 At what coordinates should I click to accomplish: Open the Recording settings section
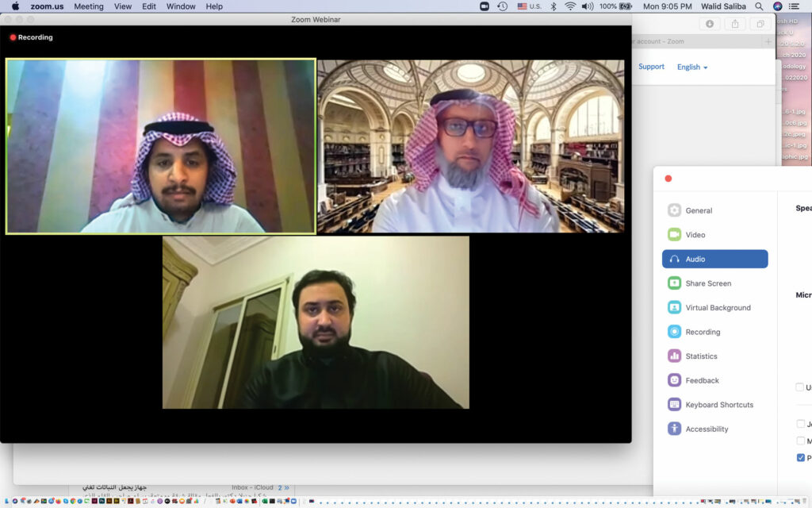click(x=703, y=332)
